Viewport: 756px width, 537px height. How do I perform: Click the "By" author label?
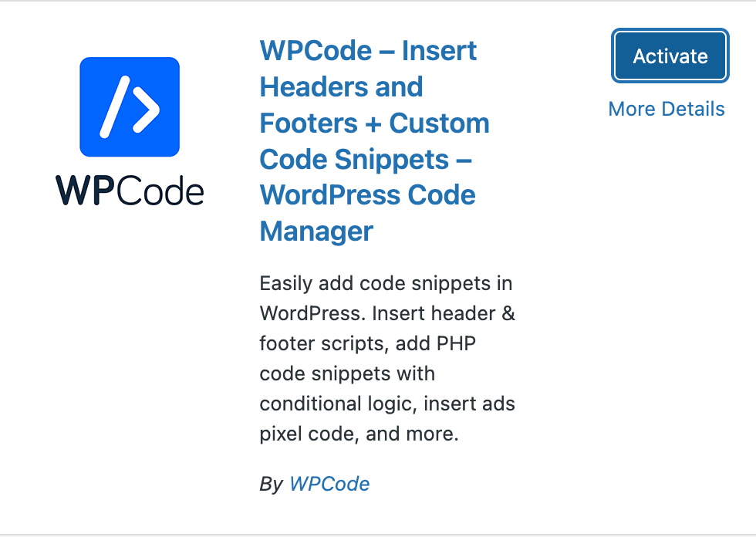point(272,484)
